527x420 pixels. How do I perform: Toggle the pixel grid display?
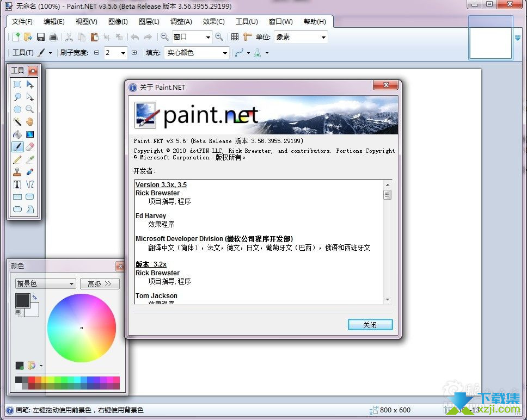(235, 37)
